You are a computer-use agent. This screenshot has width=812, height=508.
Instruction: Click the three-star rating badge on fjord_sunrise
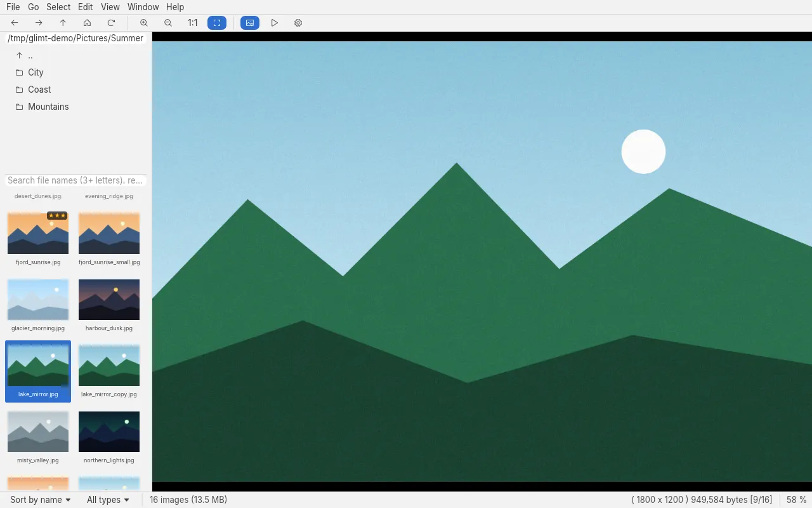tap(57, 216)
